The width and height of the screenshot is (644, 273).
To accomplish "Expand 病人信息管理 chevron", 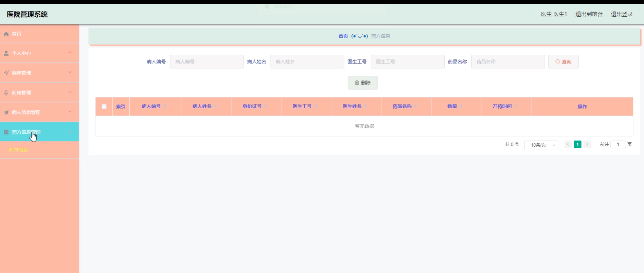I will point(70,111).
